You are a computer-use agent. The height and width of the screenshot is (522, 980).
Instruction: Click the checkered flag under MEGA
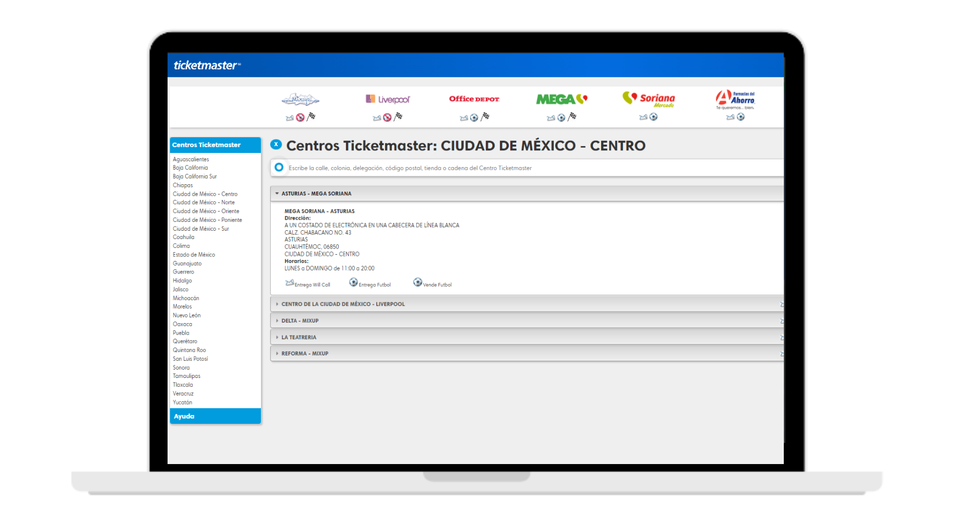tap(572, 116)
